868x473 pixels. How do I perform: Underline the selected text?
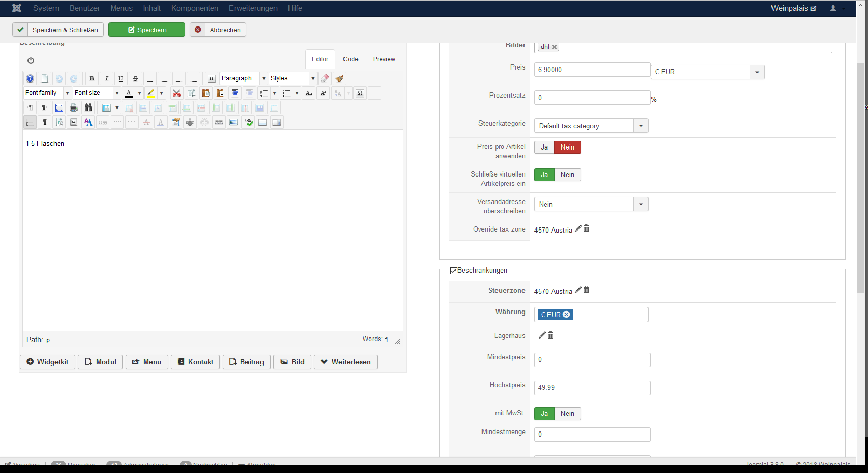(121, 78)
